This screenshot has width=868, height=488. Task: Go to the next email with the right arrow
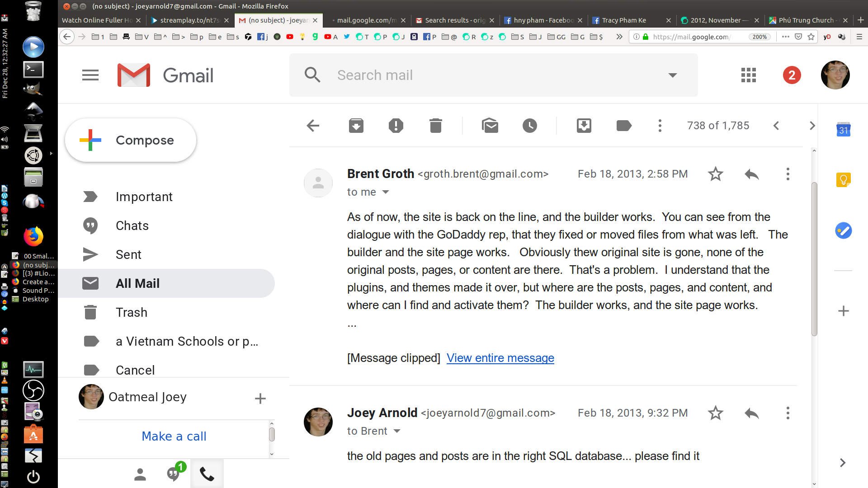click(812, 126)
